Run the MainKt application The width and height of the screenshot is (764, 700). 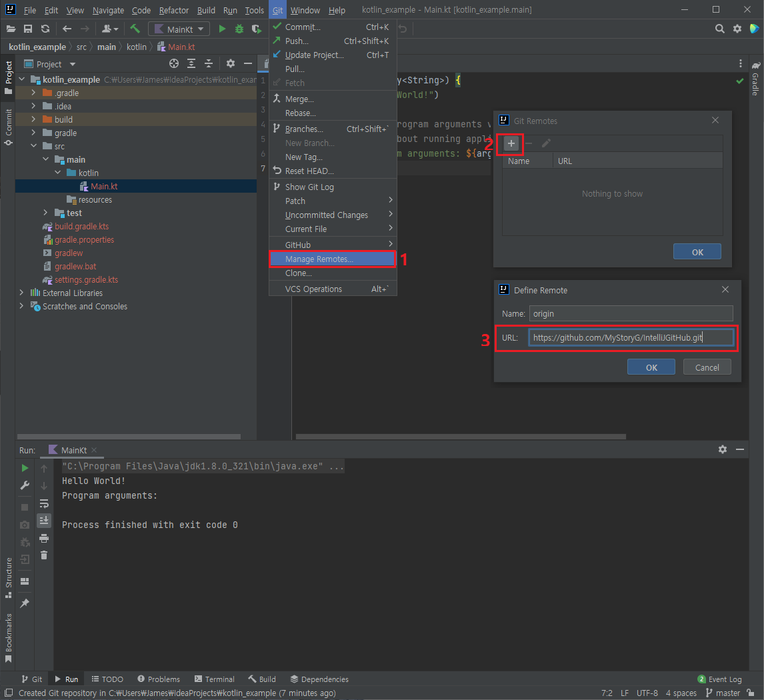pos(222,29)
